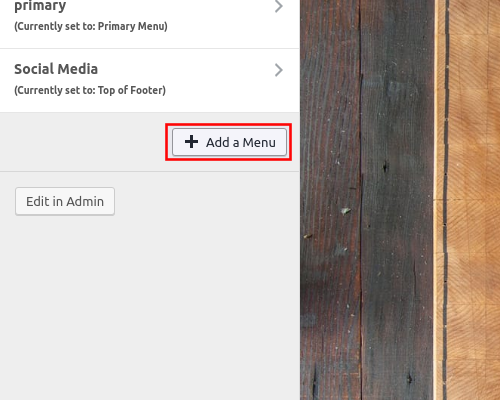Click the 'Social Media' bold title text
Screen dimensions: 500x400
[x=56, y=69]
